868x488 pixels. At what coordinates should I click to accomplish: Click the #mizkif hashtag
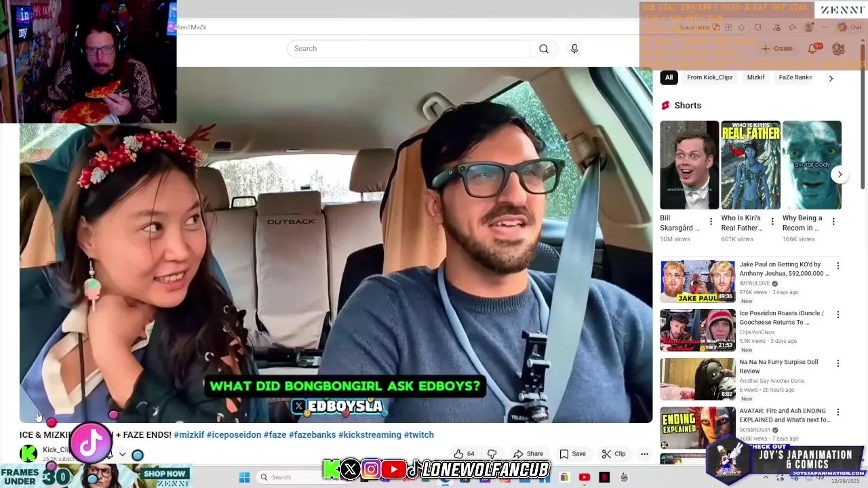click(189, 435)
